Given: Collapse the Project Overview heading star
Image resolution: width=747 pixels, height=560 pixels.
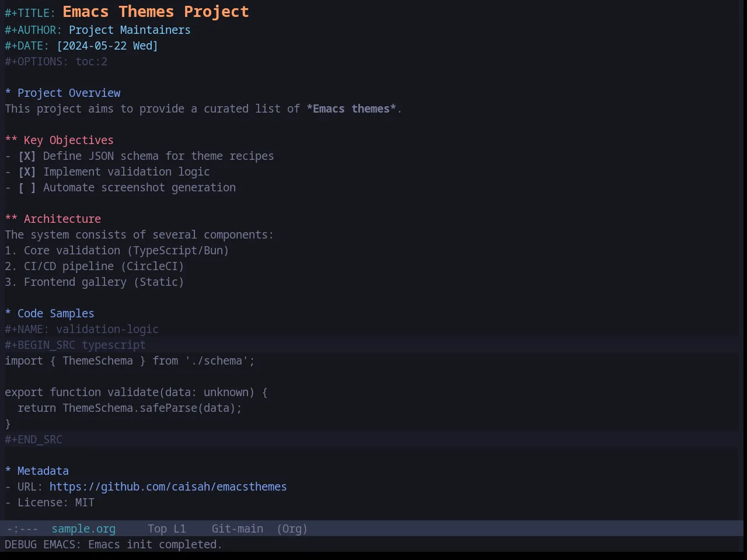Looking at the screenshot, I should point(8,93).
